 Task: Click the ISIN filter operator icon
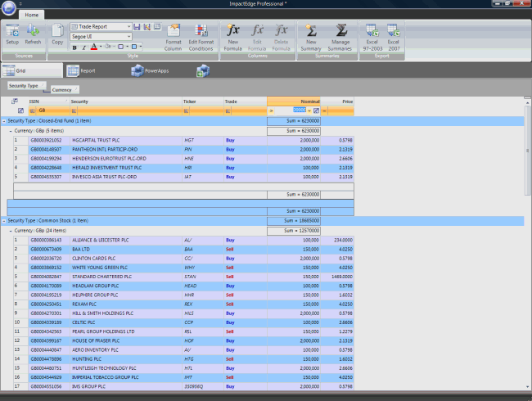pos(33,111)
